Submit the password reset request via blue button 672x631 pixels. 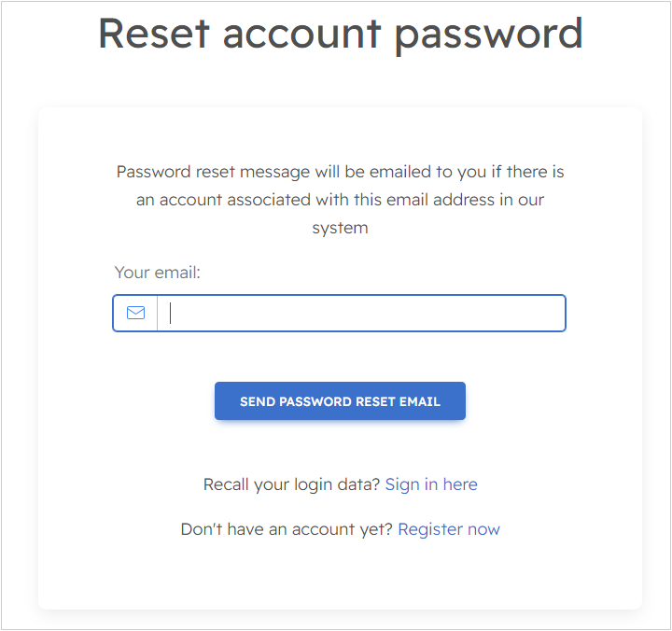coord(340,401)
